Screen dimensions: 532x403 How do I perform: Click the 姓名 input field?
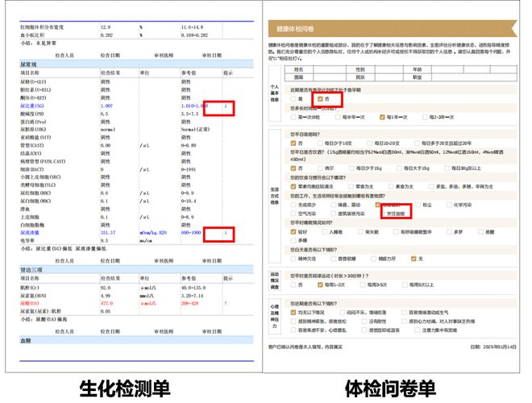click(319, 70)
